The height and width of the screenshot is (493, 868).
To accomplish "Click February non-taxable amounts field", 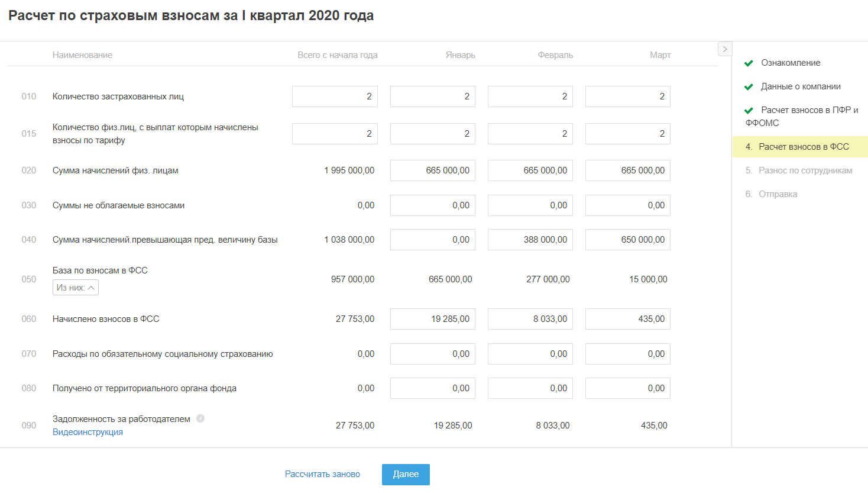I will [530, 205].
